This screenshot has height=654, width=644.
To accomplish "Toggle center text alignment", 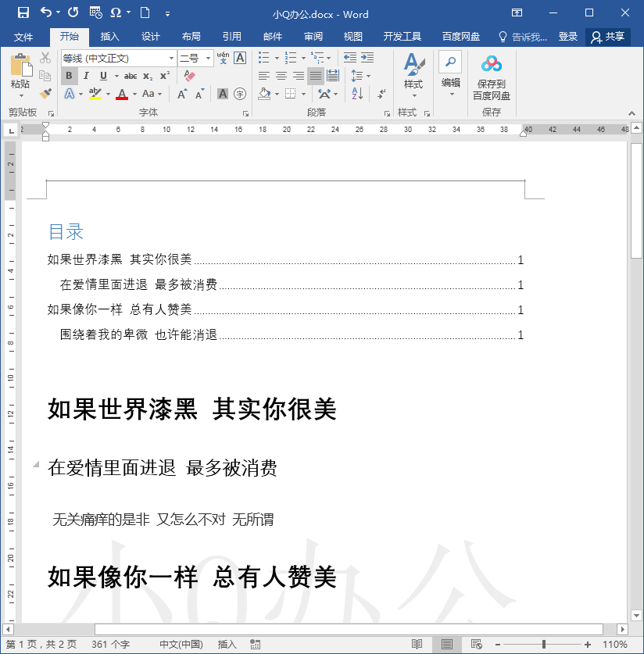I will tap(281, 76).
